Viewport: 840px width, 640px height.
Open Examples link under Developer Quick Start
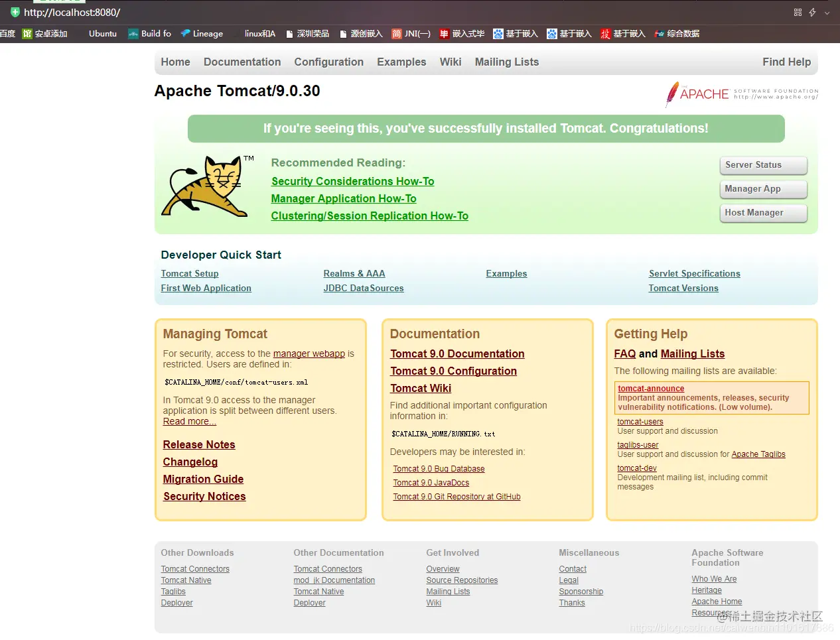[x=506, y=273]
